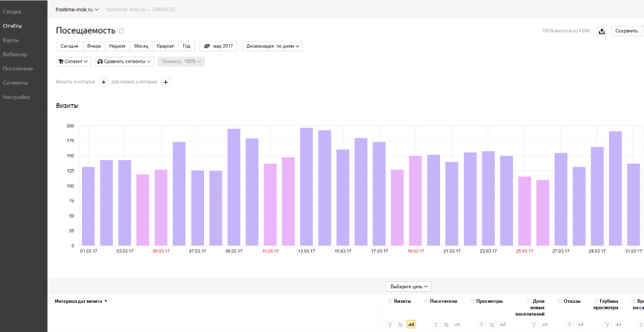Open the Детализация: по дням dropdown
This screenshot has width=644, height=332.
click(272, 46)
